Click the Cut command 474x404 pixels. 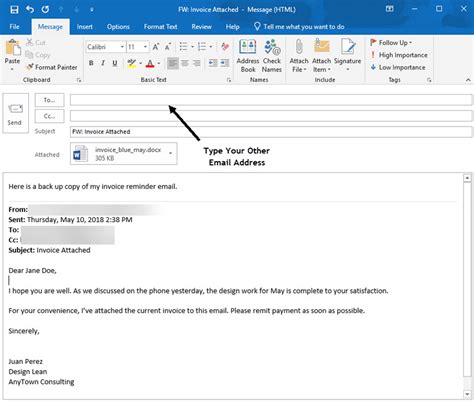(x=36, y=43)
